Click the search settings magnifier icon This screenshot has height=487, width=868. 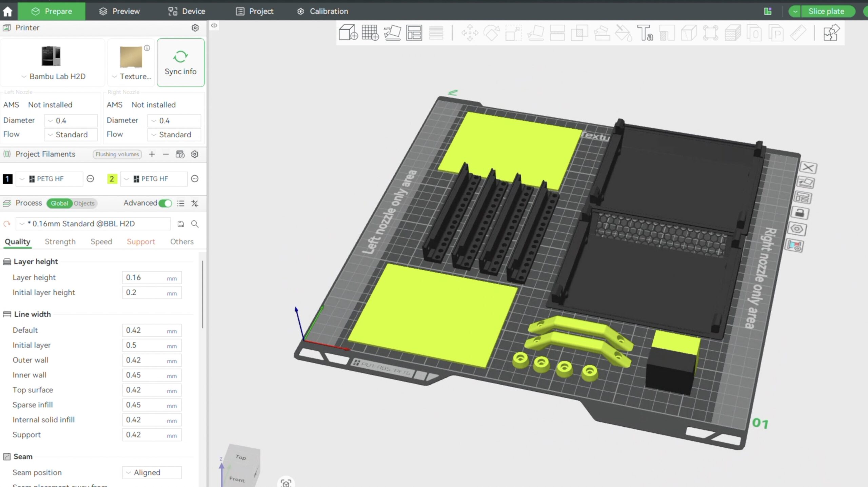[195, 224]
